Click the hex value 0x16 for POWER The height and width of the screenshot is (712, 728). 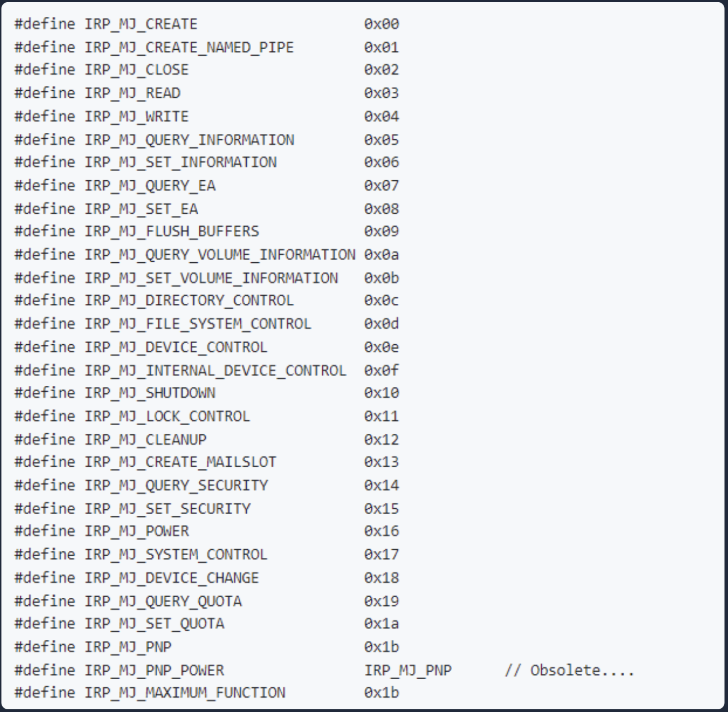click(381, 531)
